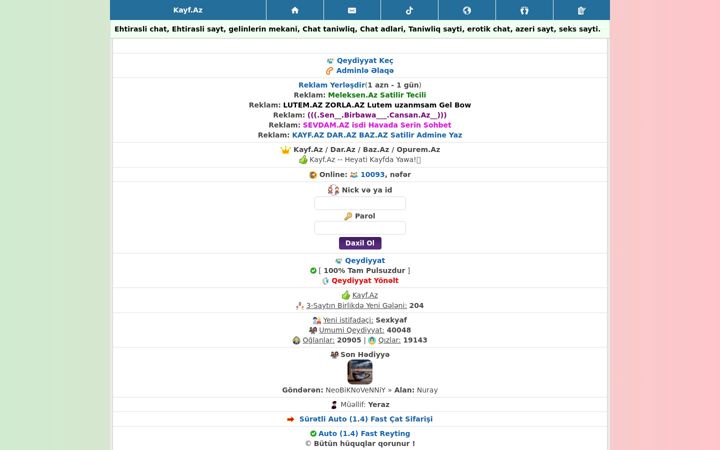The height and width of the screenshot is (450, 720).
Task: Click the author icon beside Müəllif
Action: click(334, 405)
